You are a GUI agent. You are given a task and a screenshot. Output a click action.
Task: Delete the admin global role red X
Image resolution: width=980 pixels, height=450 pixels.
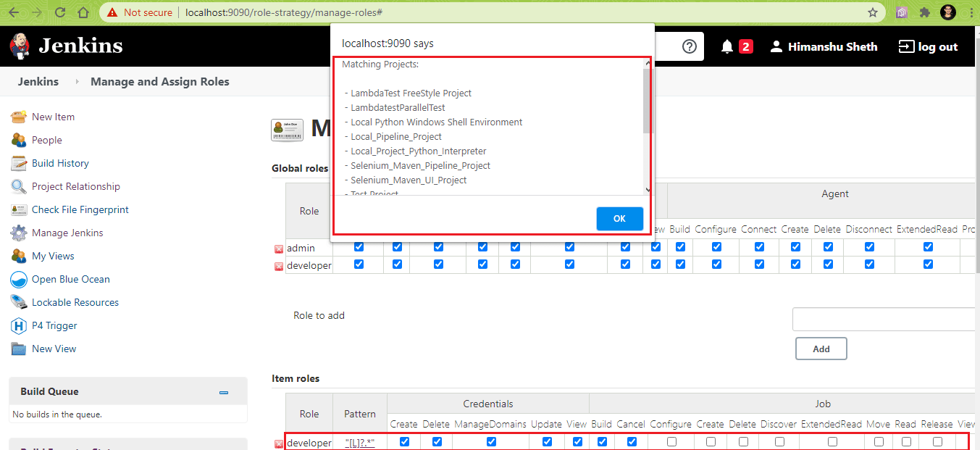[279, 249]
